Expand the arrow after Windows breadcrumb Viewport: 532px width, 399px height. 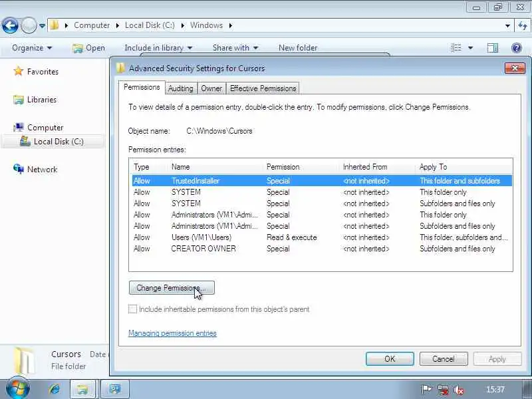click(231, 25)
